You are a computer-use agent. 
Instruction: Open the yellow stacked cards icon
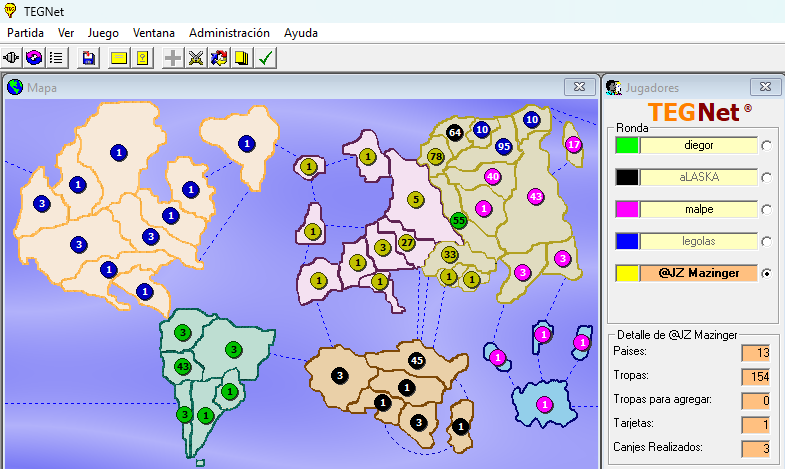[x=241, y=58]
